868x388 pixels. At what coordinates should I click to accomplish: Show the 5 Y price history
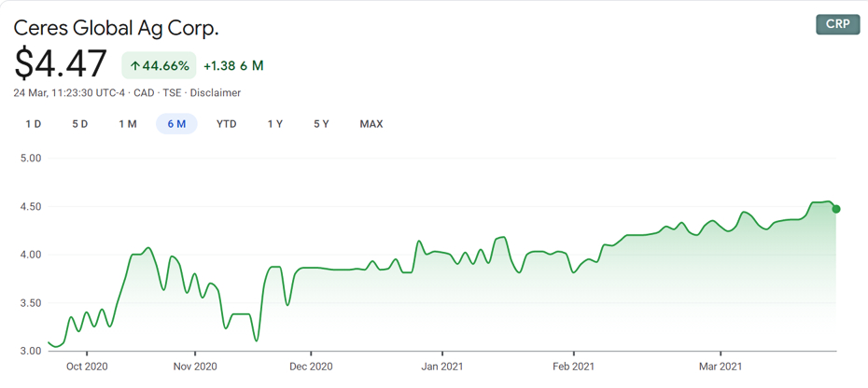pos(321,124)
